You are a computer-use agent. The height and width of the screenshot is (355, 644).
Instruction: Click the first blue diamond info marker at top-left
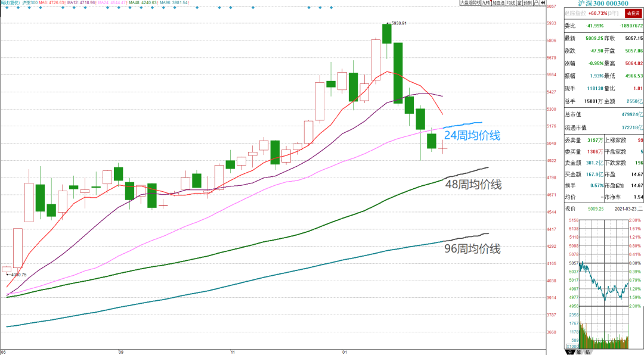coord(7,8)
